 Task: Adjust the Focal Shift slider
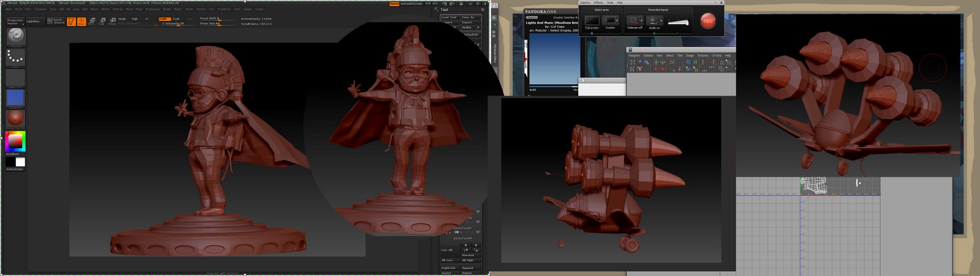pos(217,18)
